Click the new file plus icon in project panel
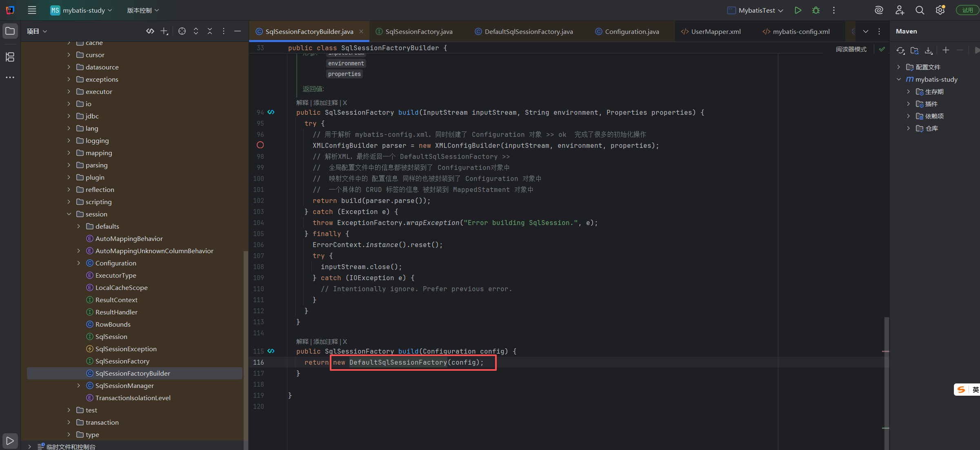980x450 pixels. [164, 31]
